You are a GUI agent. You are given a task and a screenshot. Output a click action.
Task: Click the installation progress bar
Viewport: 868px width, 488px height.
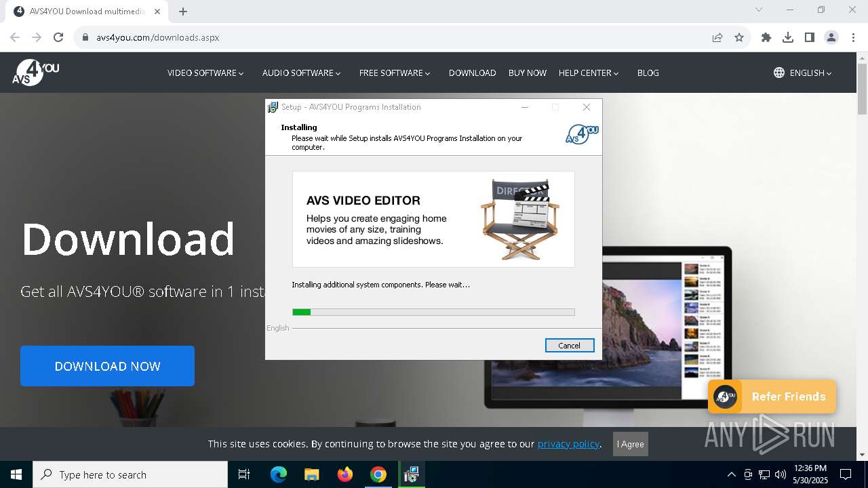click(x=433, y=312)
